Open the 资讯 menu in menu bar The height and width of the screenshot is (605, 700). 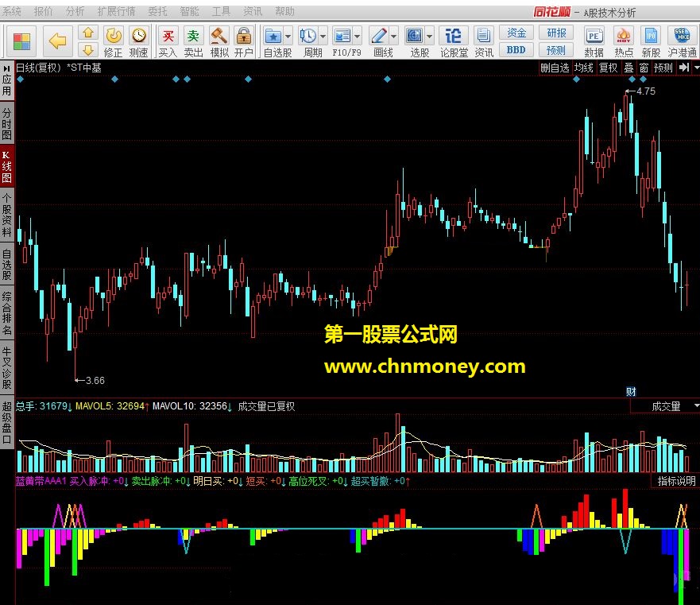pos(253,11)
